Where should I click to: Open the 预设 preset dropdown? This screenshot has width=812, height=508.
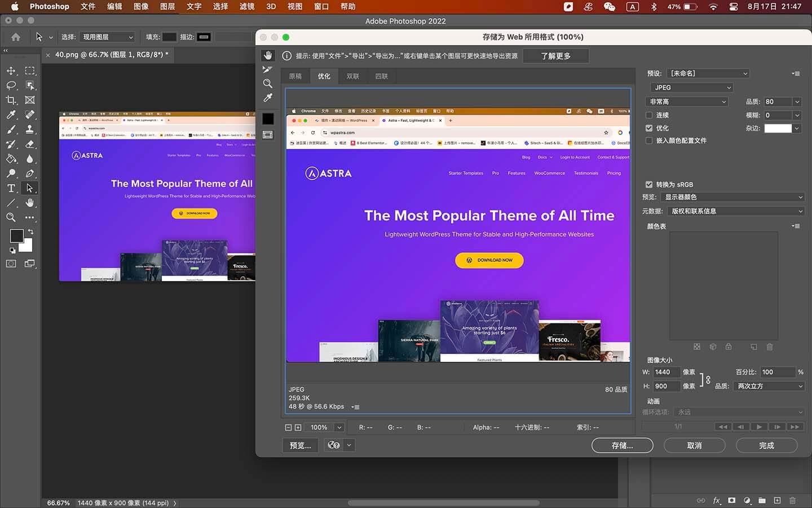click(x=708, y=73)
